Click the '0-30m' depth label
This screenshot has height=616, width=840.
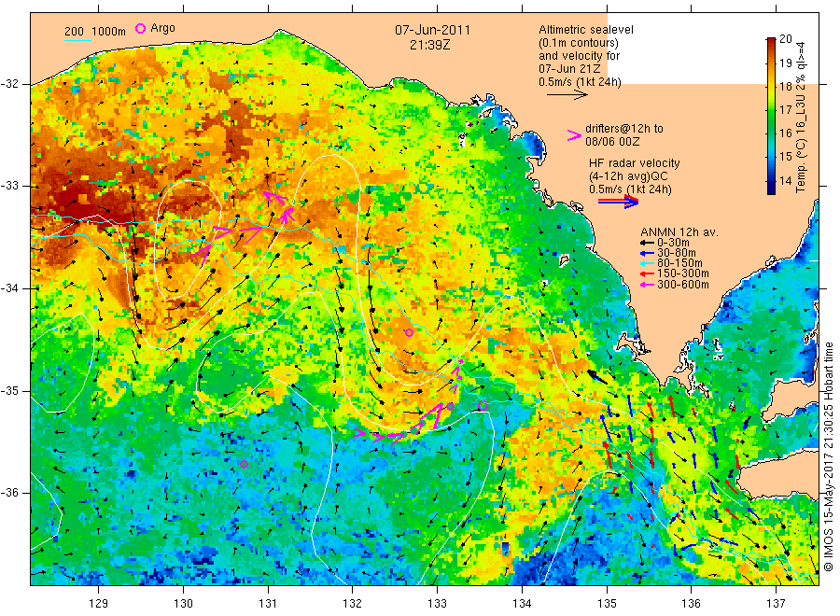(x=673, y=243)
